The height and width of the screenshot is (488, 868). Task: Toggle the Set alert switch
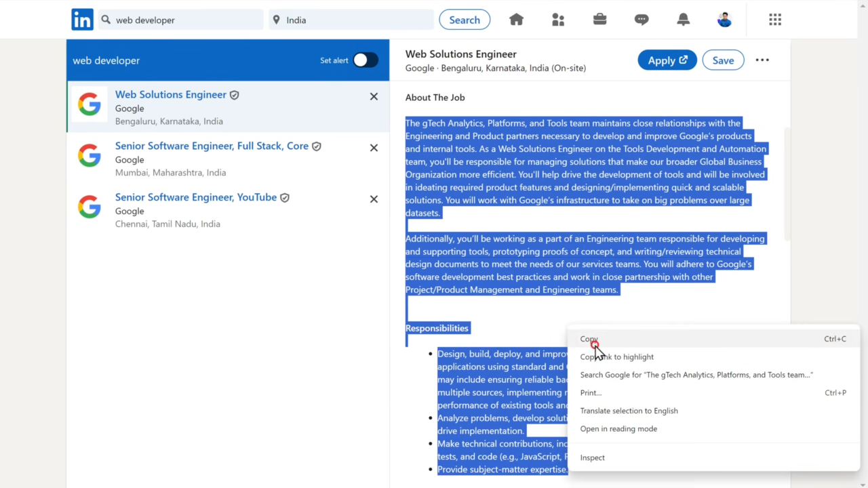[366, 60]
